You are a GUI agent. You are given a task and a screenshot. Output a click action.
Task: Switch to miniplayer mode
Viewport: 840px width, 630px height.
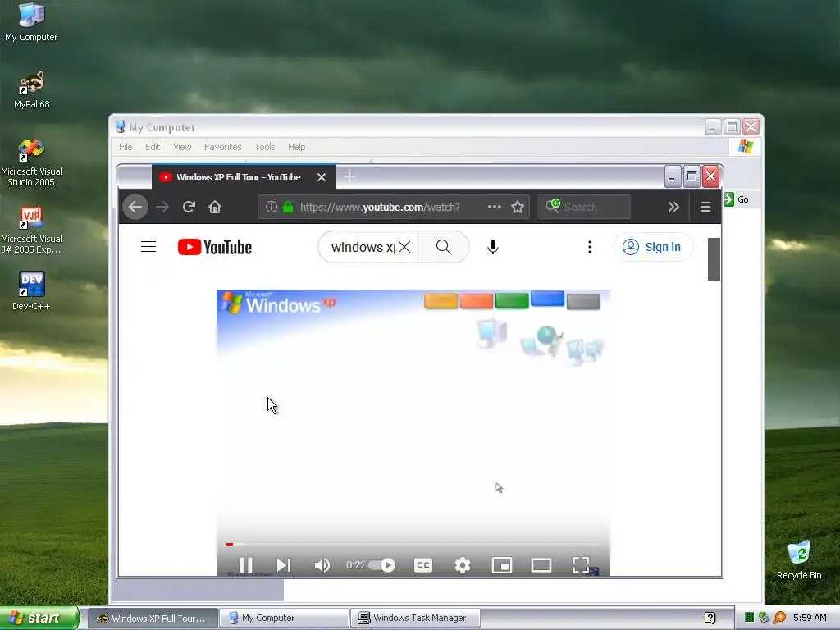pyautogui.click(x=502, y=565)
